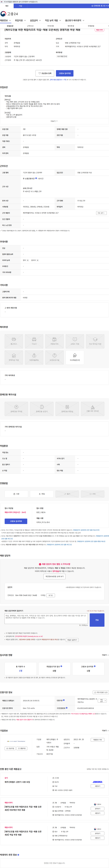
Task: Open the 지도 보기 dropdown
Action: coord(101,213)
